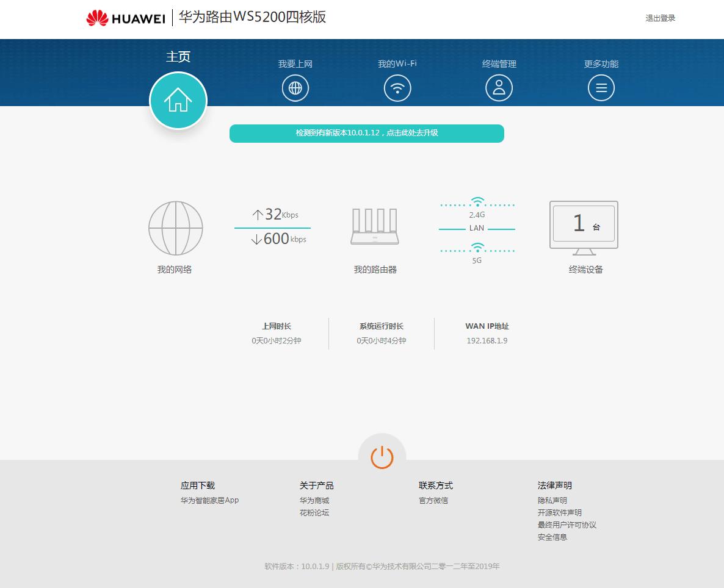Click the new version upgrade banner
This screenshot has width=724, height=588.
366,133
